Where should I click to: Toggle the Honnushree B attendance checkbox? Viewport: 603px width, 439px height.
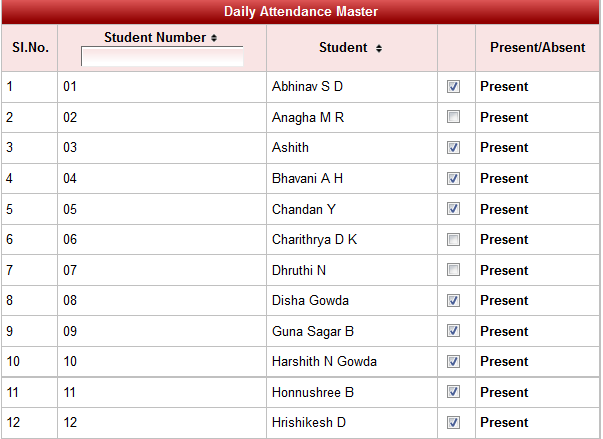454,392
